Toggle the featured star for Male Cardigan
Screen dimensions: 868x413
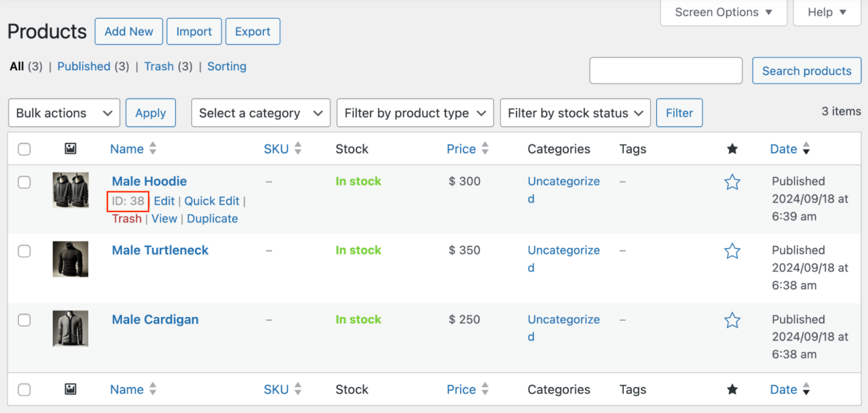pos(732,320)
